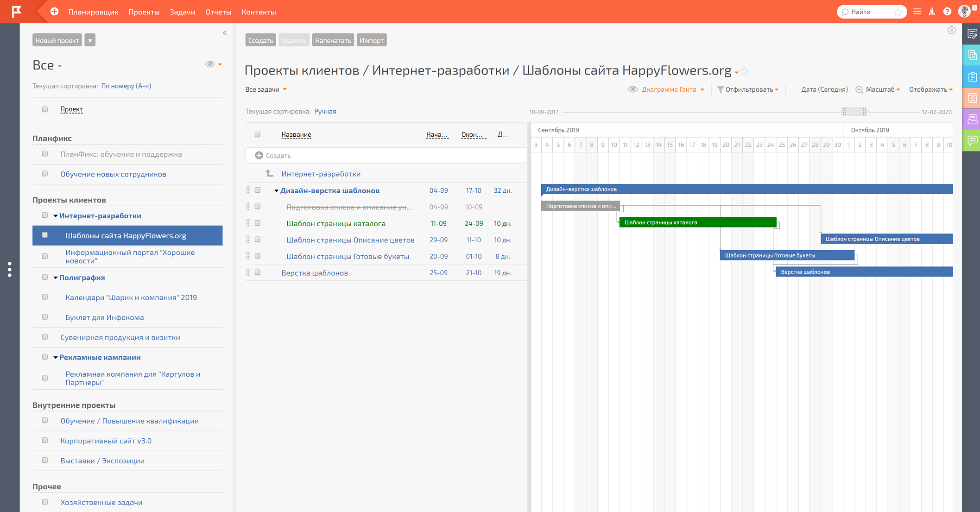This screenshot has height=512, width=980.
Task: Open the hamburger menu icon in header
Action: click(917, 12)
